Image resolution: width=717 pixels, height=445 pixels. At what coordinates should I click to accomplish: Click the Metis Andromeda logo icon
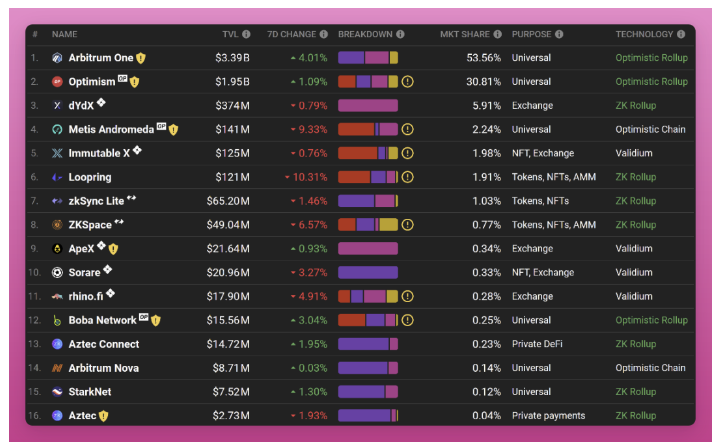click(x=57, y=129)
